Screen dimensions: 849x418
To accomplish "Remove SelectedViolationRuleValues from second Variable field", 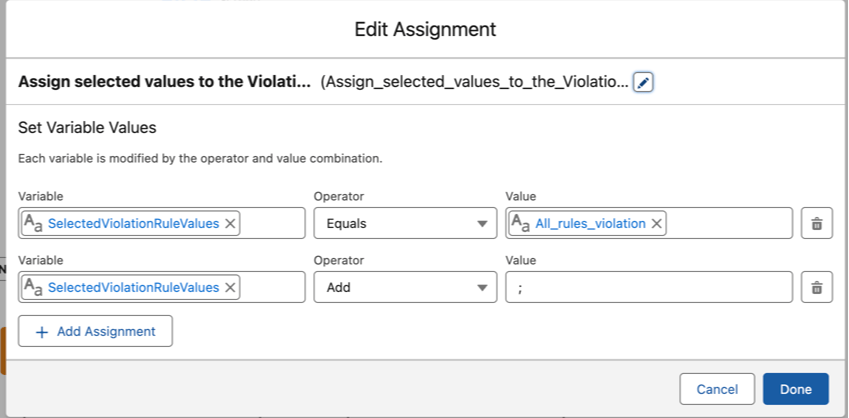I will 230,288.
